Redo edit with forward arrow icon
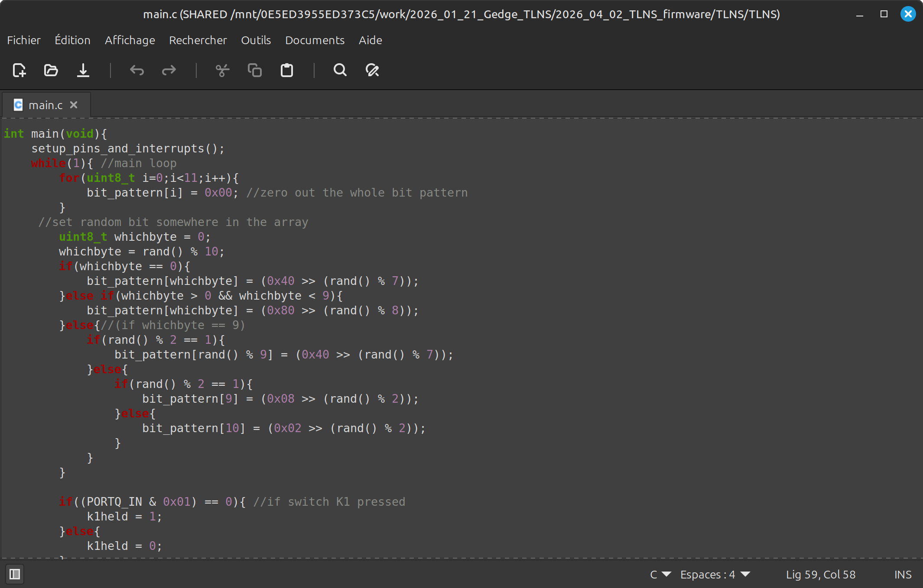This screenshot has height=588, width=923. click(169, 70)
